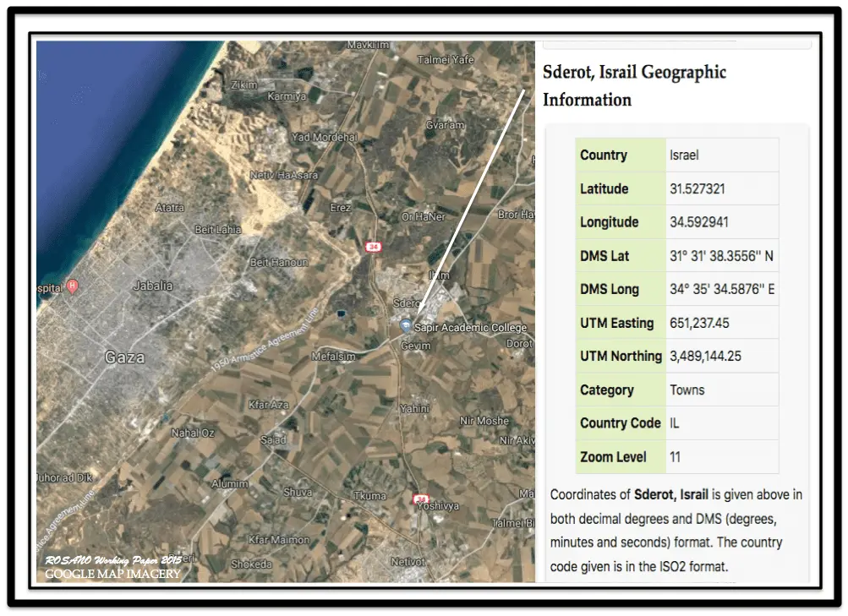Screen dimensions: 848x616
Task: Select the Zoom Level value 11
Action: [x=675, y=457]
